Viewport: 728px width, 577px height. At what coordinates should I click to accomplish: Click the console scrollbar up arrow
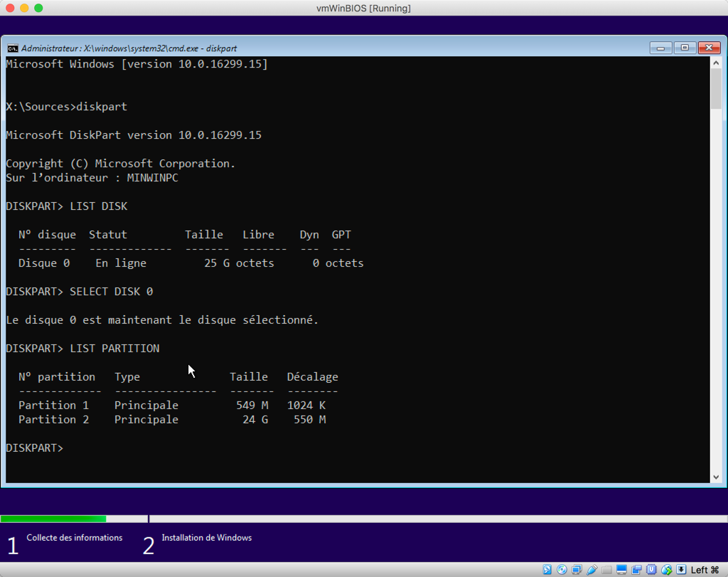click(716, 63)
